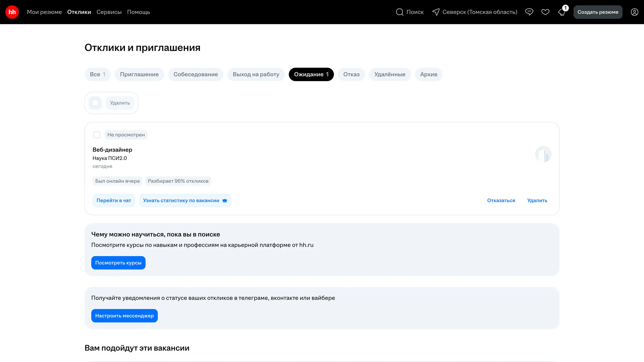
Task: Open user profile avatar icon
Action: click(x=634, y=12)
